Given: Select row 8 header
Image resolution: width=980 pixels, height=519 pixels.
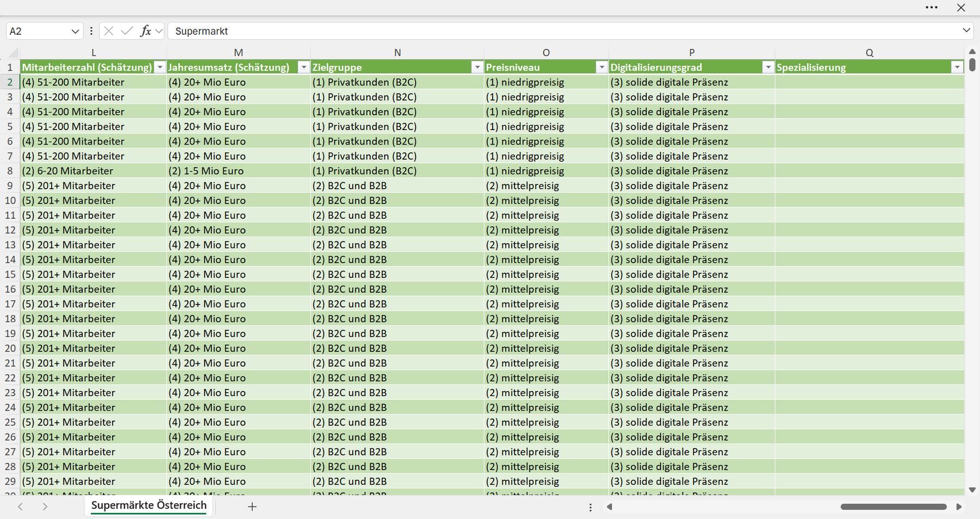Looking at the screenshot, I should click(10, 171).
